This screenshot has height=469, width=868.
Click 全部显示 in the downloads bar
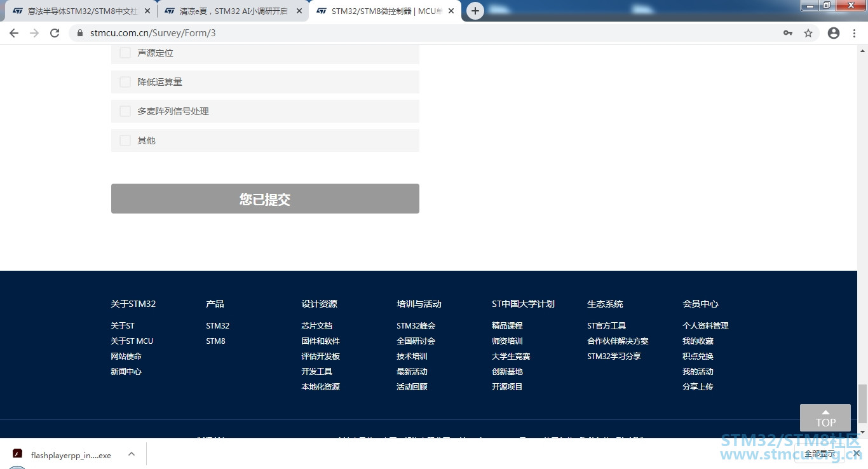pyautogui.click(x=820, y=454)
